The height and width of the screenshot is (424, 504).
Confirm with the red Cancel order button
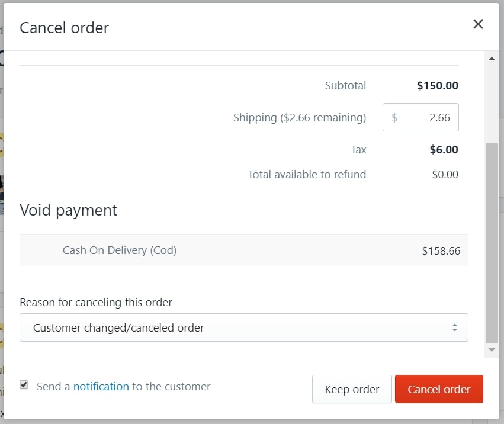click(439, 389)
